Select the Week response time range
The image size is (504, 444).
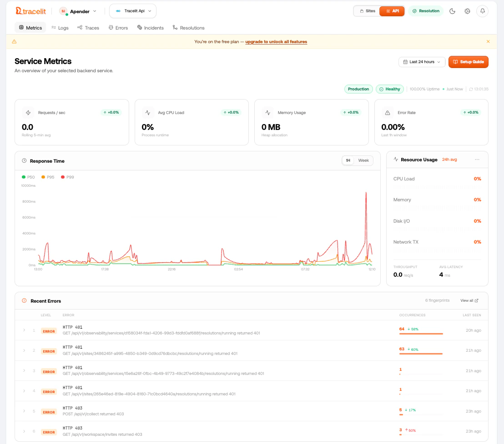(x=363, y=160)
